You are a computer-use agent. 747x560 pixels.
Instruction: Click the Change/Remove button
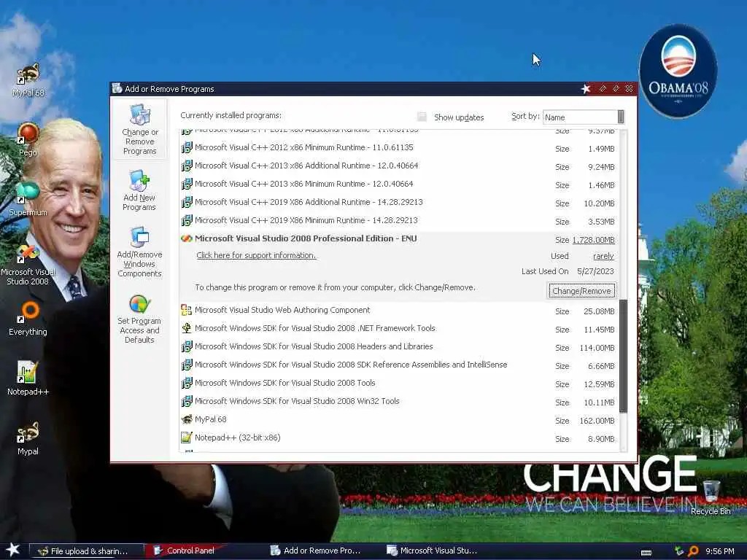(581, 291)
